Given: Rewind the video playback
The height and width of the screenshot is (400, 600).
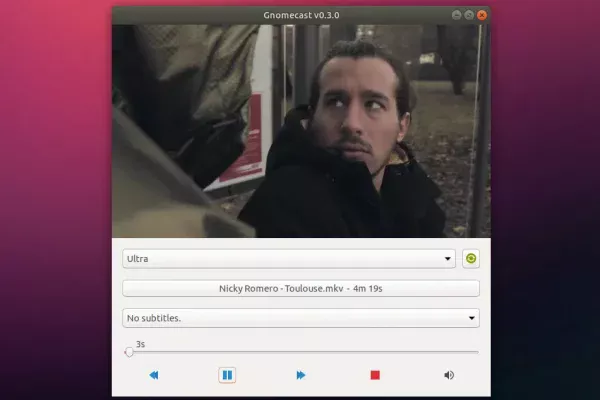Looking at the screenshot, I should click(154, 375).
